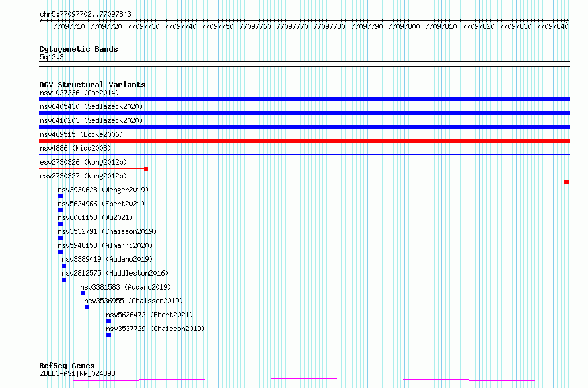Click blue marker under nsv5624966
588x388 pixels.
60,210
